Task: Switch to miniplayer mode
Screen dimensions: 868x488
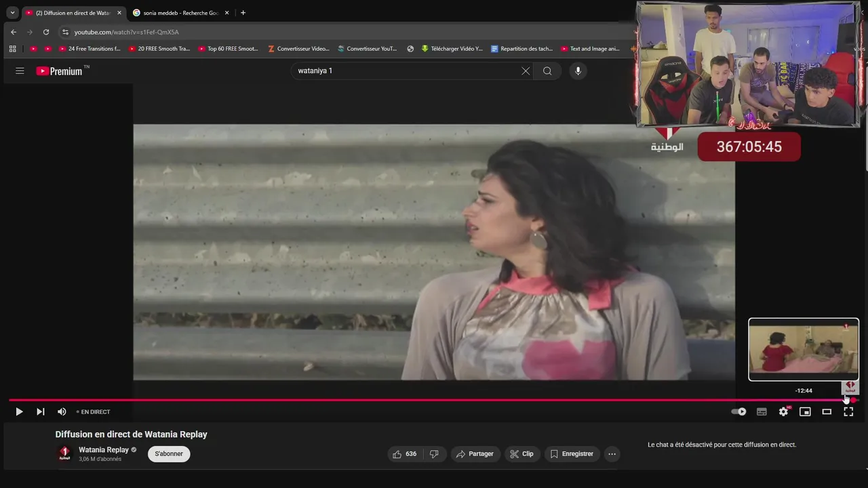Action: [805, 411]
